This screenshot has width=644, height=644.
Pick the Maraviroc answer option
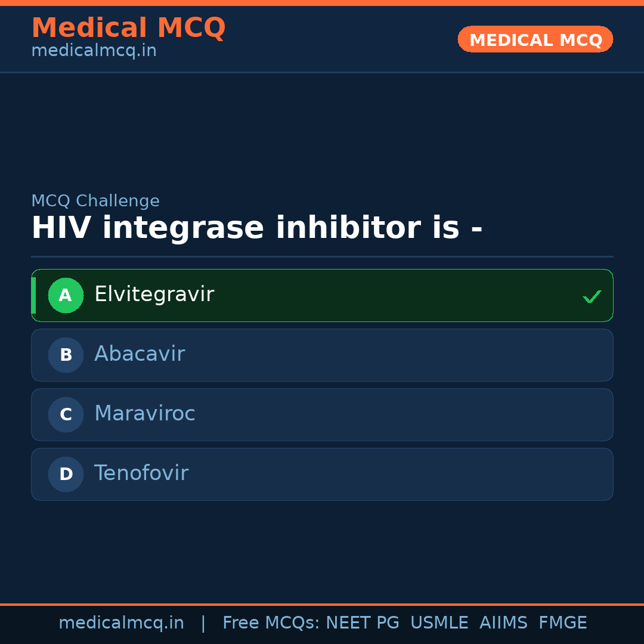coord(322,414)
